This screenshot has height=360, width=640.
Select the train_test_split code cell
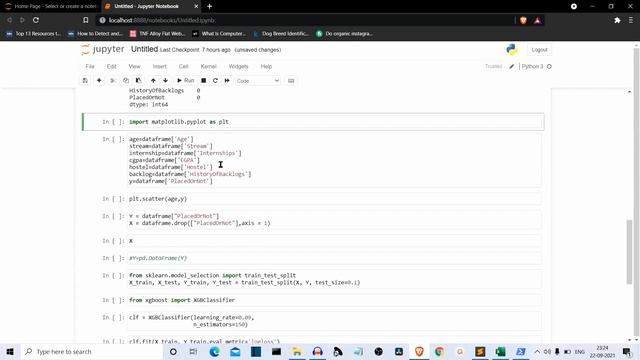pyautogui.click(x=335, y=279)
